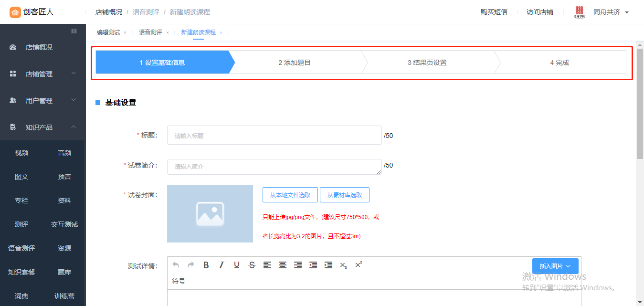Increase indent in the editor toolbar

point(328,265)
